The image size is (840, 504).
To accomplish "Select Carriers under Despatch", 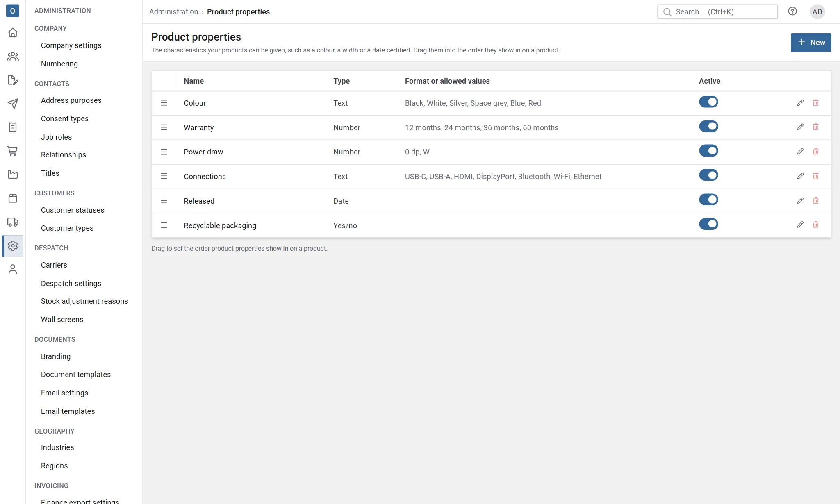I will (54, 265).
